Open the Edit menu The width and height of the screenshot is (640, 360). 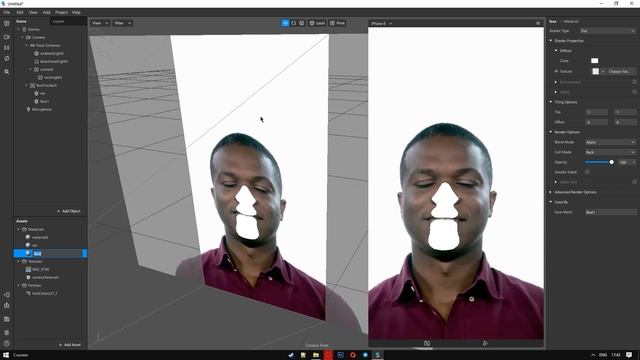(x=20, y=13)
